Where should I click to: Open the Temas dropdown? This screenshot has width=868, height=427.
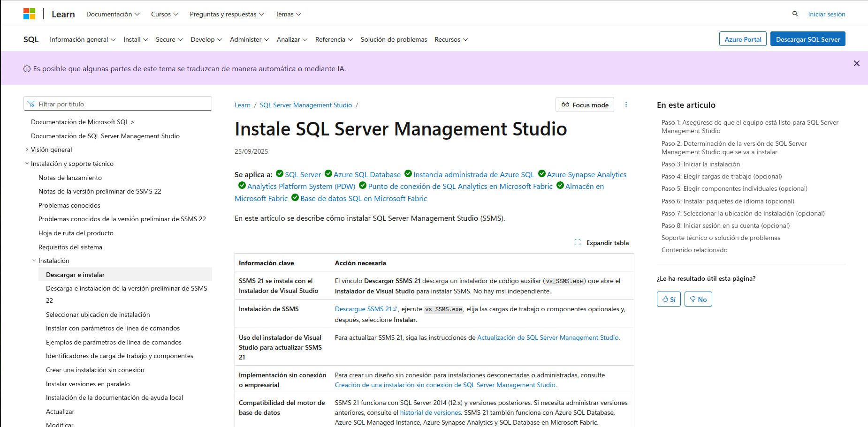[288, 14]
